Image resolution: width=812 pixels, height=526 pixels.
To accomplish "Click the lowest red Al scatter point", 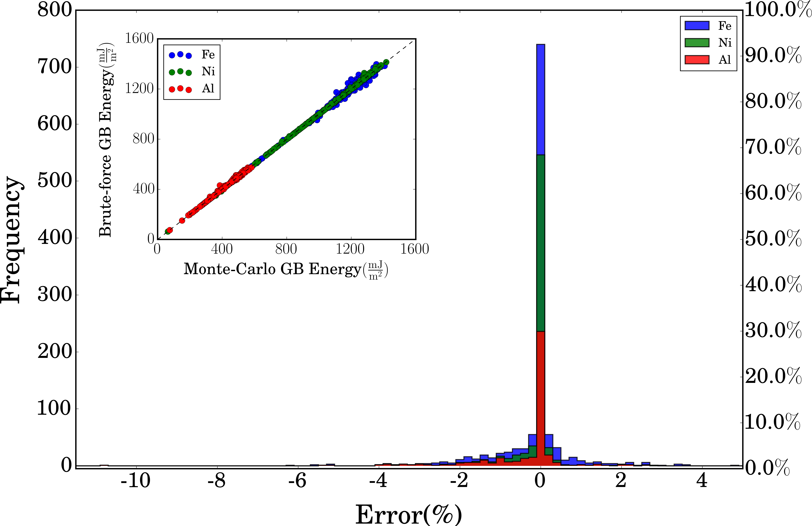I will [170, 230].
